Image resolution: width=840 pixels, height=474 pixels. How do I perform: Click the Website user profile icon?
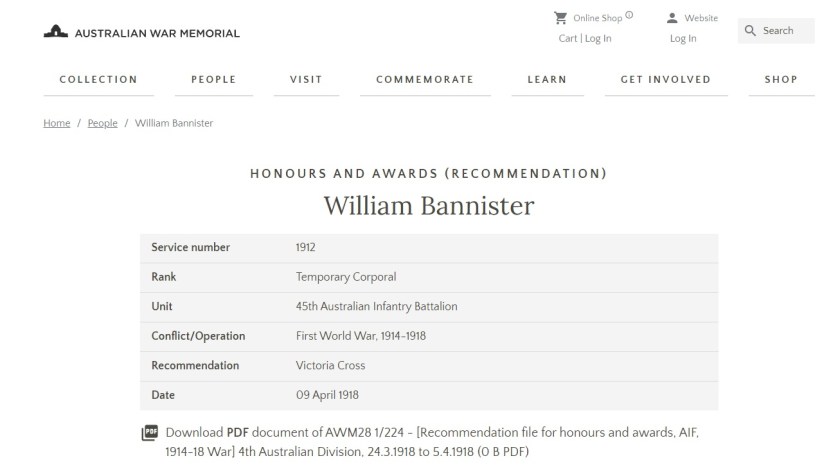(x=672, y=18)
